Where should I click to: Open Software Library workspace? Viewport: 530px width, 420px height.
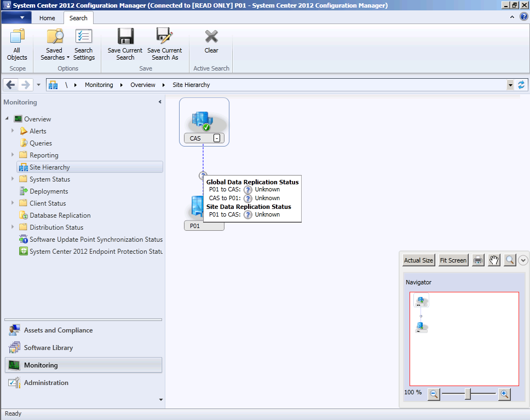(x=83, y=348)
